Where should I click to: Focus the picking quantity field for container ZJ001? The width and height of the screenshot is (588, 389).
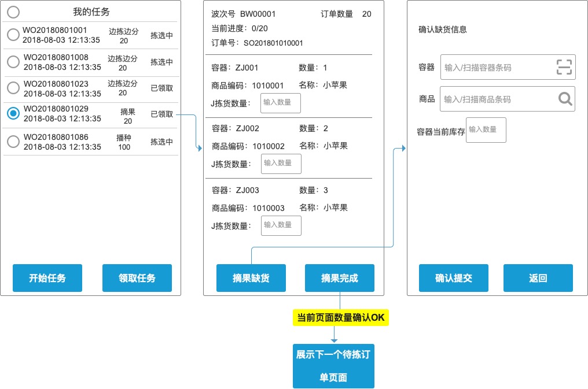(281, 103)
